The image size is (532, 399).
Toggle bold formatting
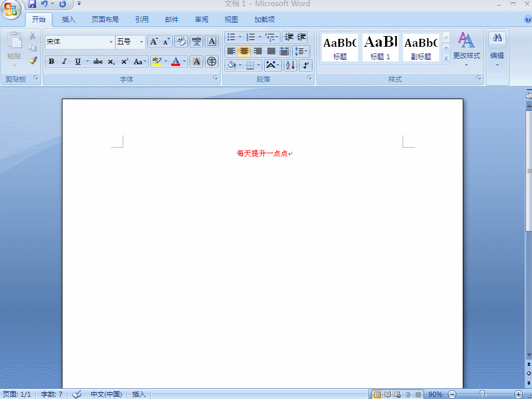tap(52, 61)
